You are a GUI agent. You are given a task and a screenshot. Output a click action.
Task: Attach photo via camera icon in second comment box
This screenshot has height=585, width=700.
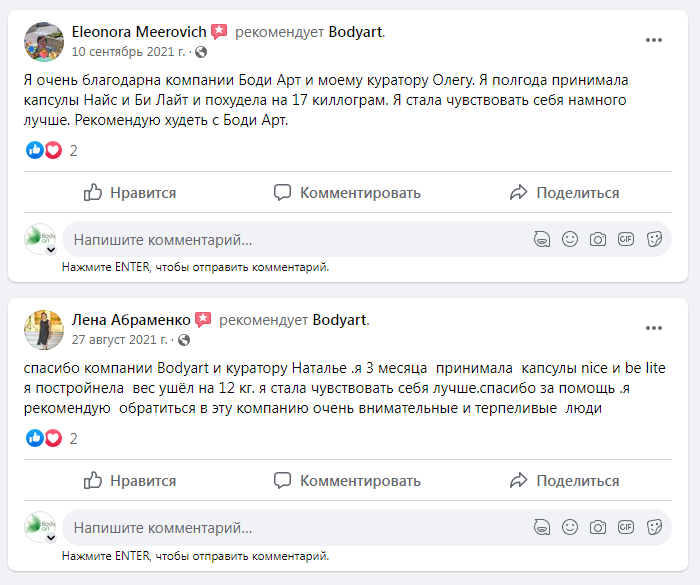(598, 526)
